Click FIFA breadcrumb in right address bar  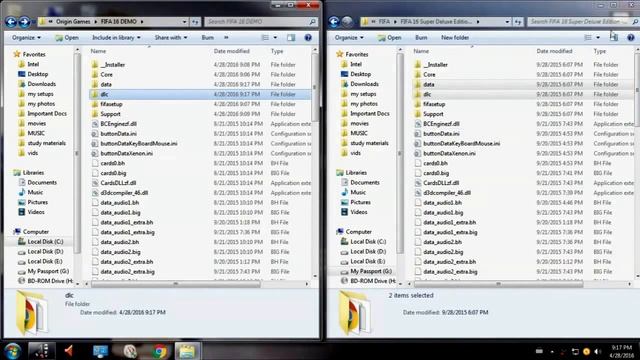click(384, 22)
